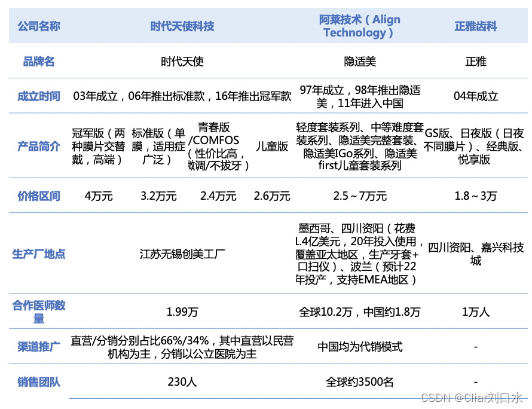Click the 4万元 price cell

coord(99,196)
